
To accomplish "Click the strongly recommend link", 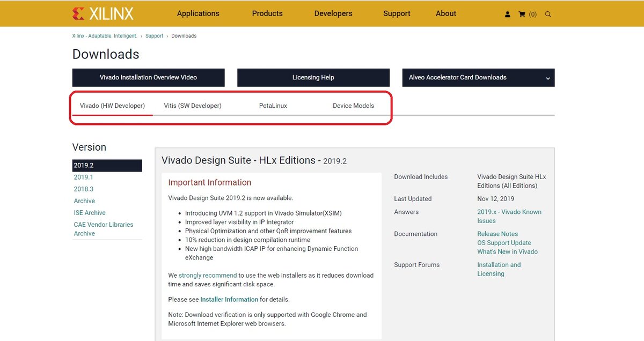I will point(208,276).
